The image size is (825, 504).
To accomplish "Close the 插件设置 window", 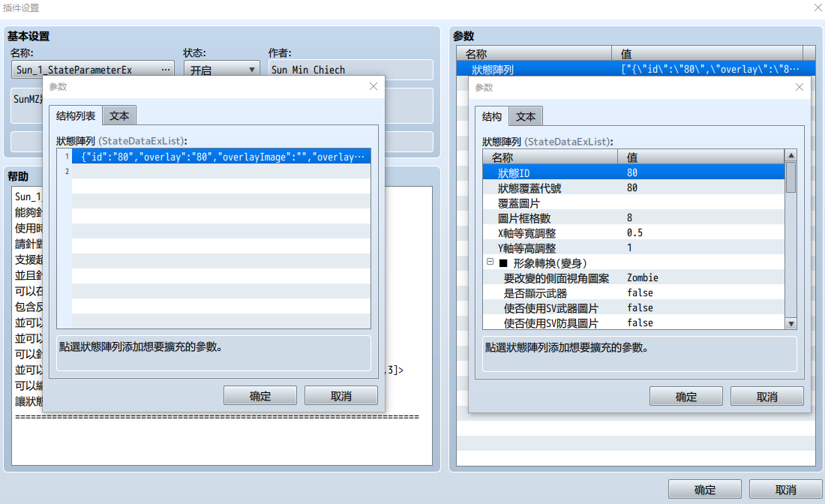I will click(x=818, y=8).
